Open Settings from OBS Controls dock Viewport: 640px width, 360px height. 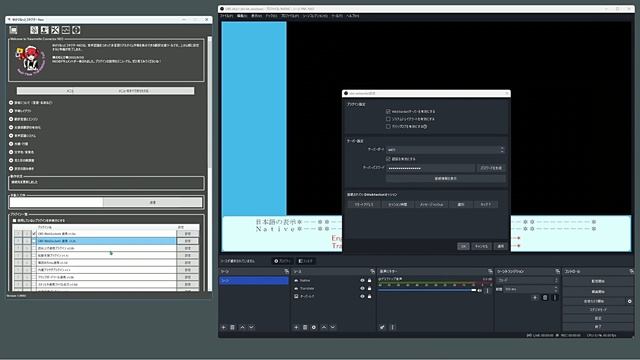pos(598,318)
